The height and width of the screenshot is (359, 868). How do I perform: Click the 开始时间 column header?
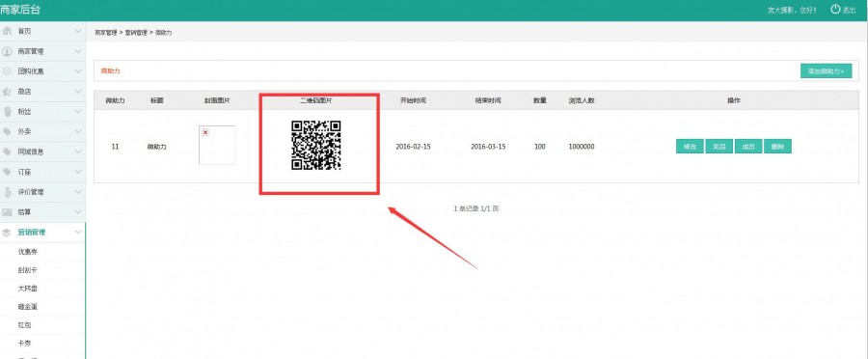[x=413, y=100]
